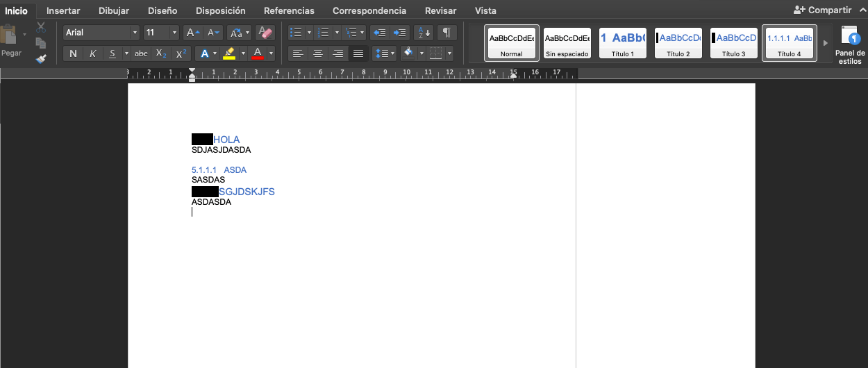Copy selection with the copy icon

(x=40, y=43)
